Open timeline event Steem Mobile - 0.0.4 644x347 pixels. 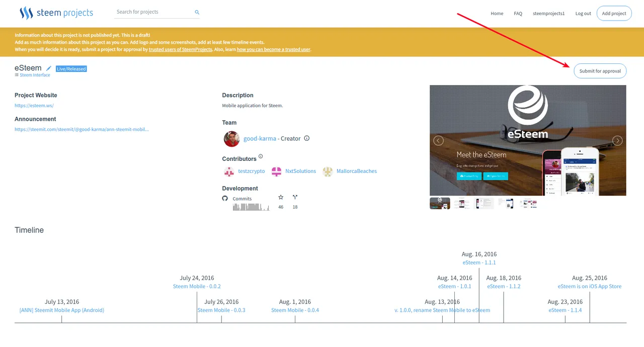(295, 310)
